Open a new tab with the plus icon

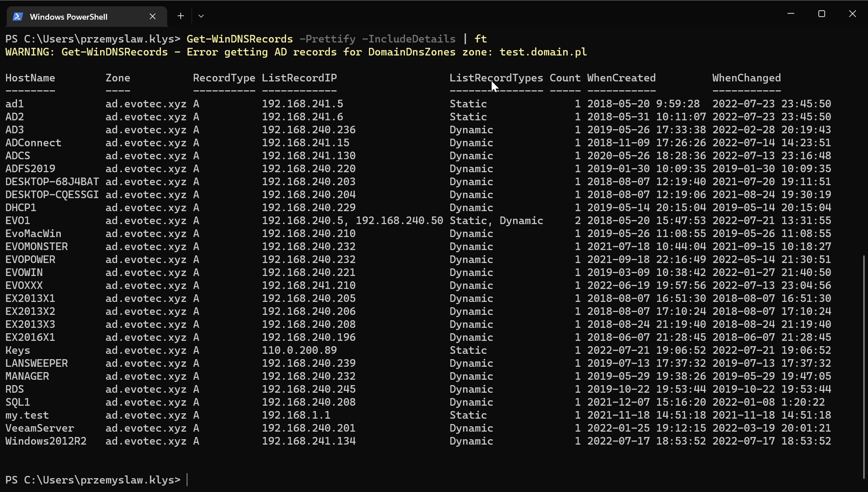181,16
